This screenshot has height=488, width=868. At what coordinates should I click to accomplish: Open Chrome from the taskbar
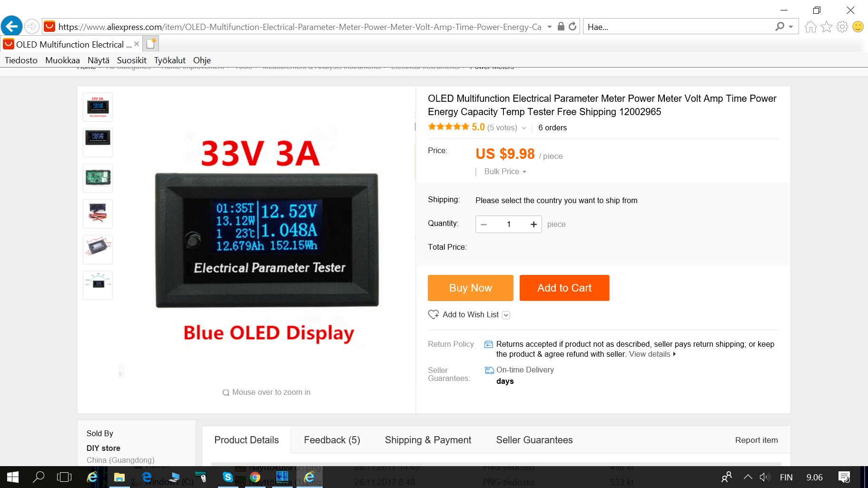pyautogui.click(x=255, y=477)
